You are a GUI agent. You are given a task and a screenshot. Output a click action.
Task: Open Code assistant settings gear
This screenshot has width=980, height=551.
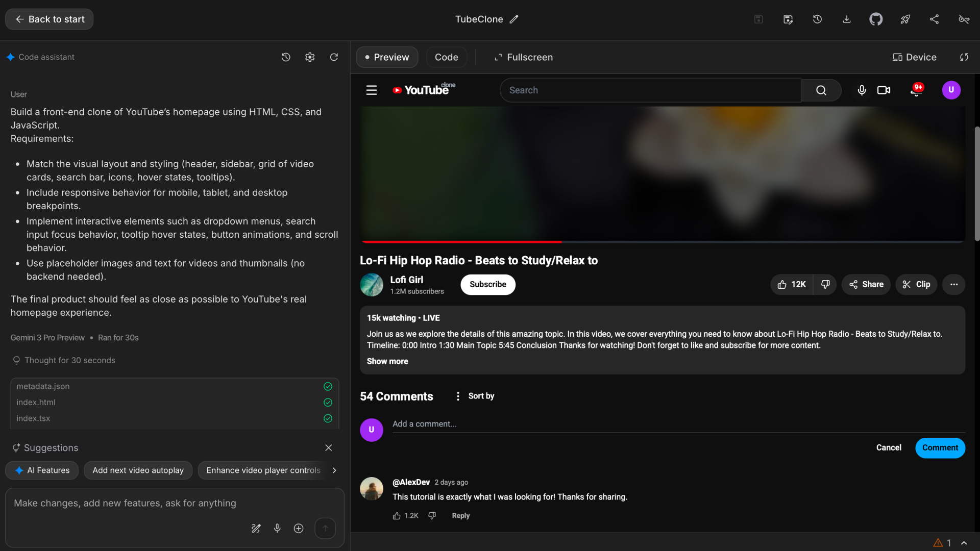pos(309,57)
